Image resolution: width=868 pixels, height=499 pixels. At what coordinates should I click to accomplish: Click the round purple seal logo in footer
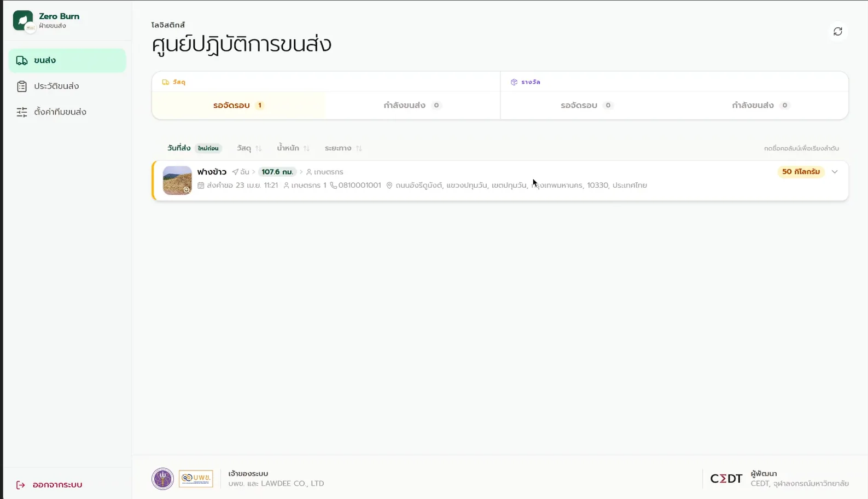pyautogui.click(x=162, y=479)
